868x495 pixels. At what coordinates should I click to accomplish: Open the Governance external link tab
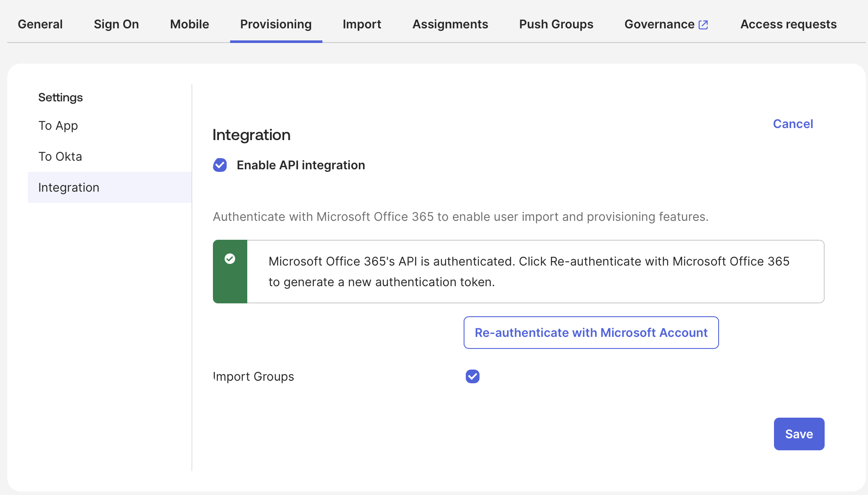click(x=666, y=24)
